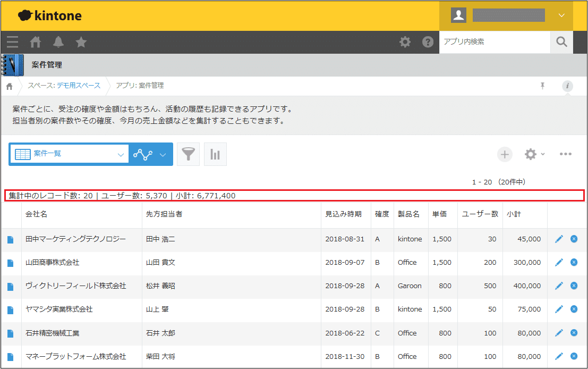Screen dimensions: 588x369
Task: Click the 柴田 大将 contact cell
Action: coord(160,356)
